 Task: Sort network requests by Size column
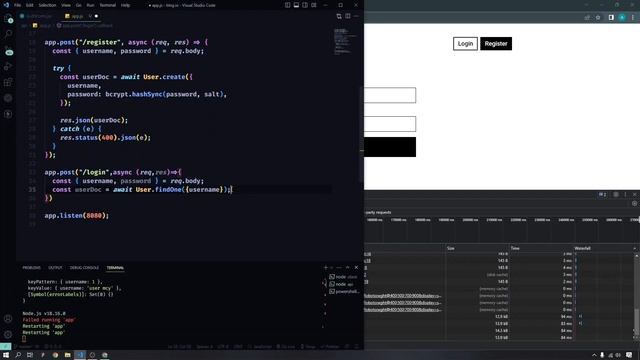coord(478,248)
